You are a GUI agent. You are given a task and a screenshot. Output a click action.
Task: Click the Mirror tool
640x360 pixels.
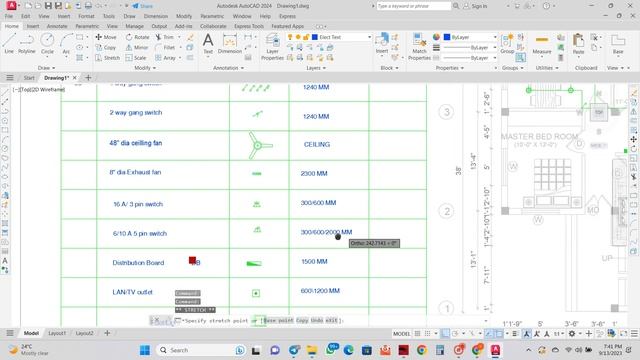(137, 47)
